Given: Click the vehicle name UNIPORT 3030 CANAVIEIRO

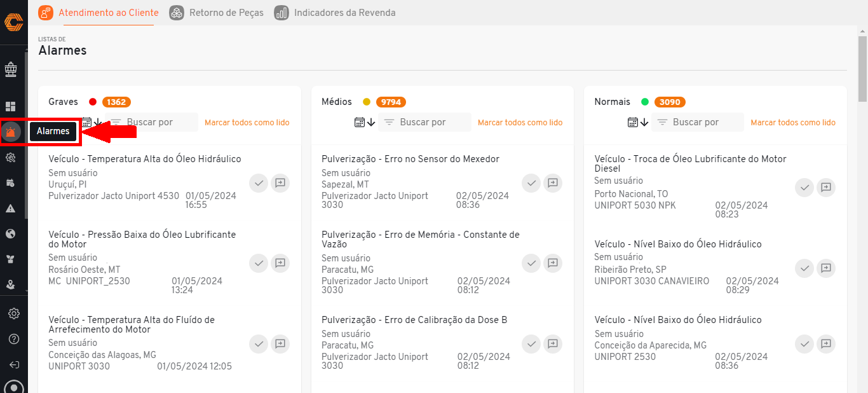Looking at the screenshot, I should (x=651, y=281).
